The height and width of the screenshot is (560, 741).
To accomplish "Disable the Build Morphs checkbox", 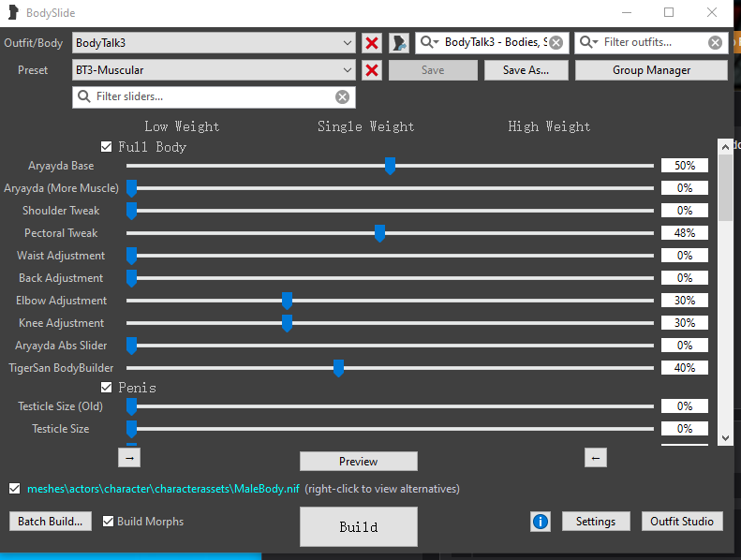I will 109,522.
